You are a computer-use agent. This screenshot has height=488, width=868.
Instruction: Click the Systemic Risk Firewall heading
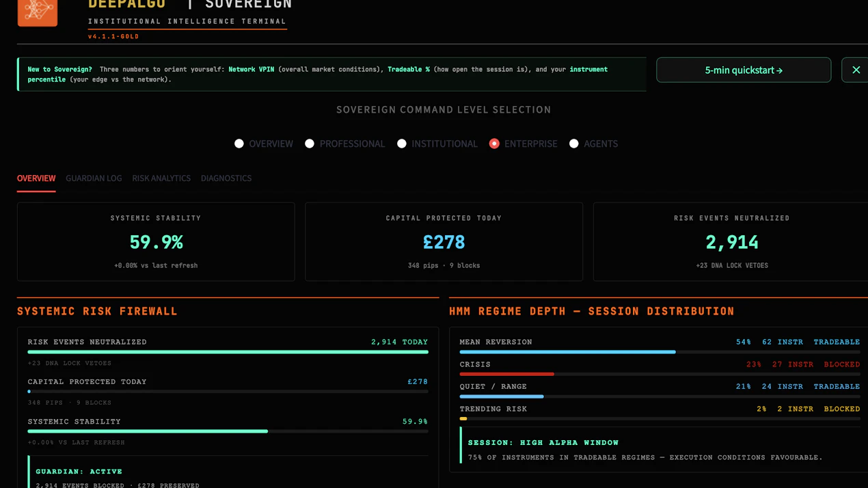[97, 312]
